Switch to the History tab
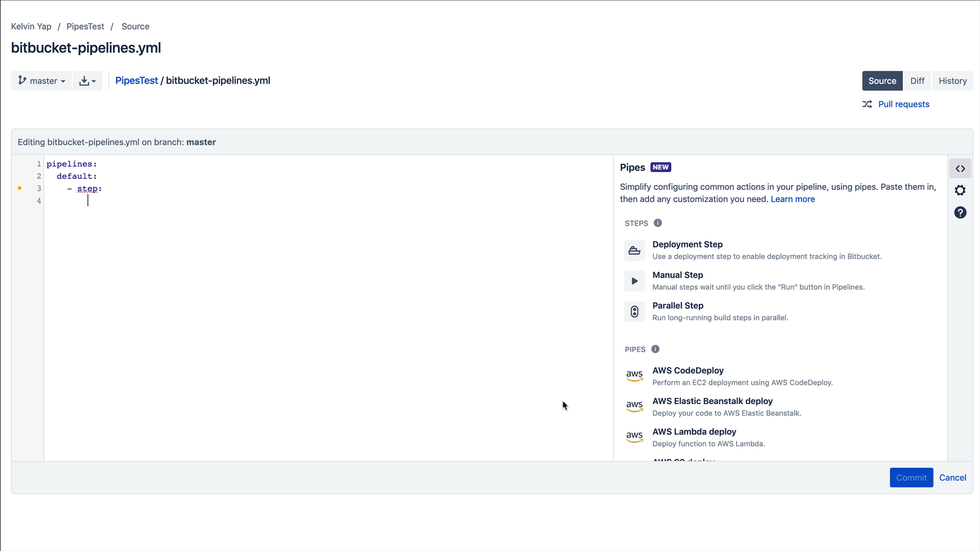 coord(952,81)
